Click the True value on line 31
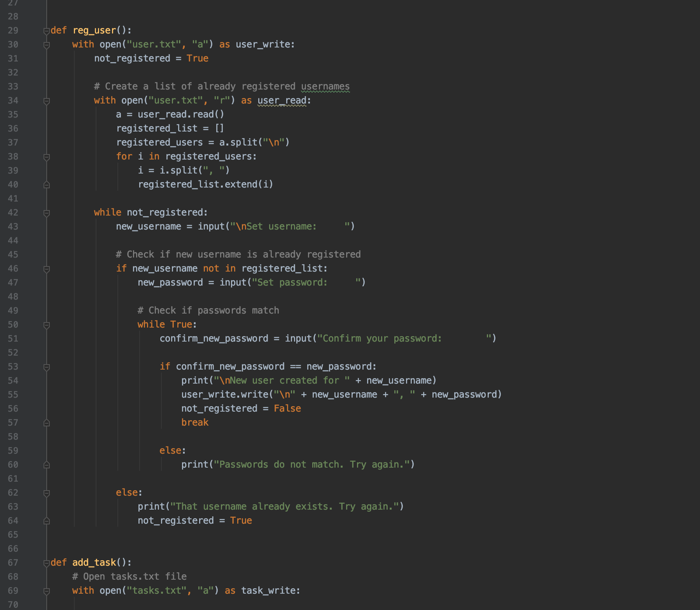This screenshot has width=700, height=610. point(198,58)
